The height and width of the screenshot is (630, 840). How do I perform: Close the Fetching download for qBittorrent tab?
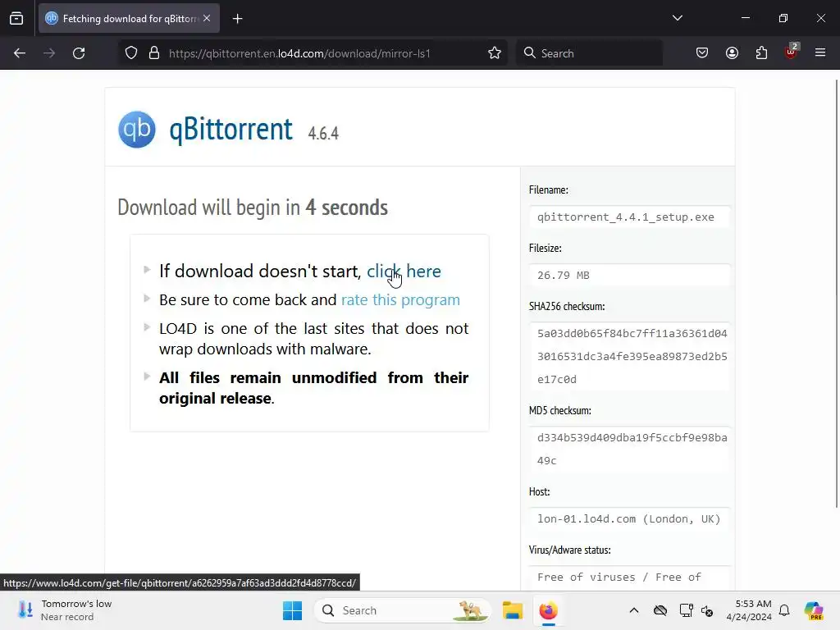pos(207,18)
